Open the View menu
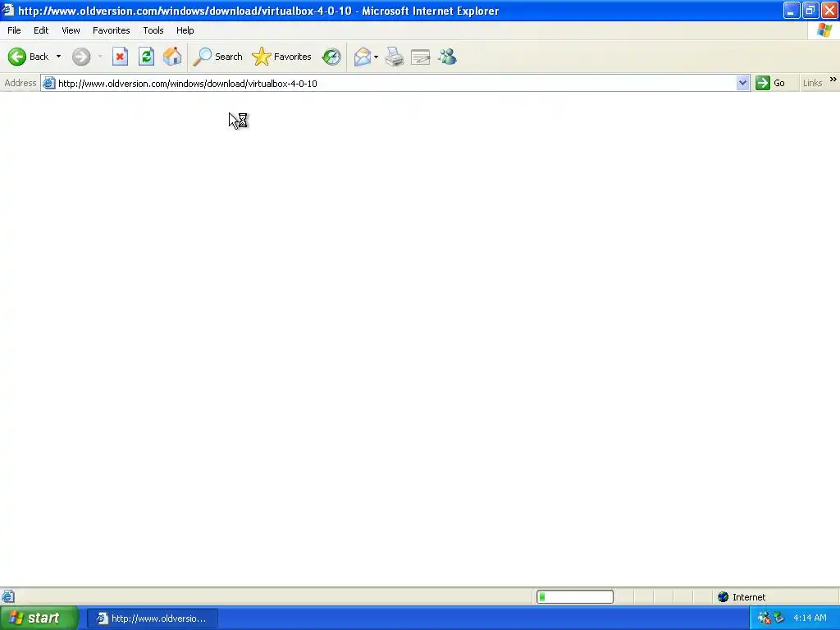This screenshot has width=840, height=630. [71, 30]
